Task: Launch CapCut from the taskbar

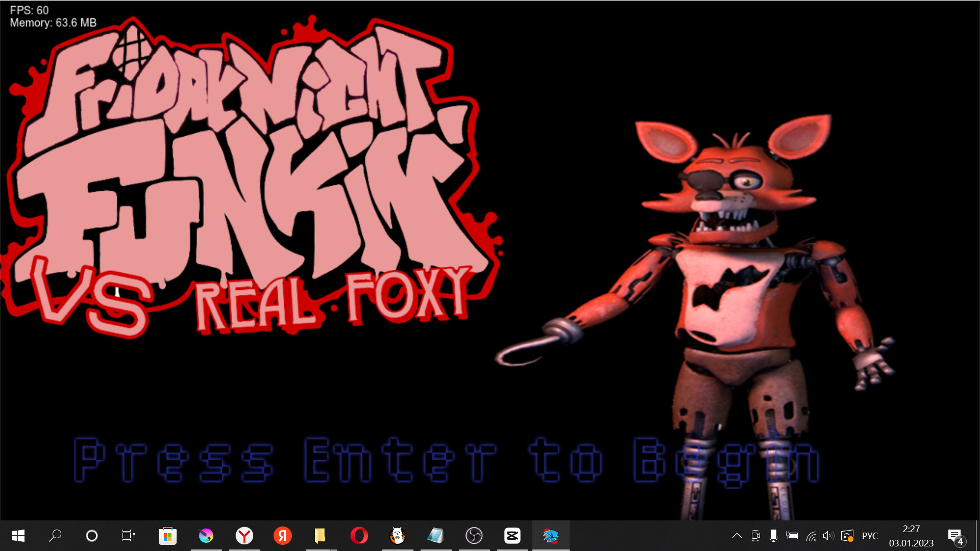Action: pos(512,536)
